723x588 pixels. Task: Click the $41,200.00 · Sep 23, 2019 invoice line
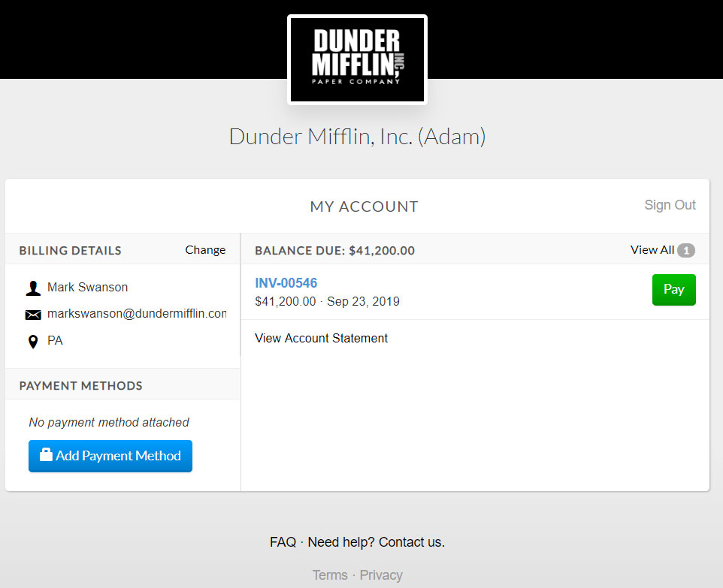point(327,302)
